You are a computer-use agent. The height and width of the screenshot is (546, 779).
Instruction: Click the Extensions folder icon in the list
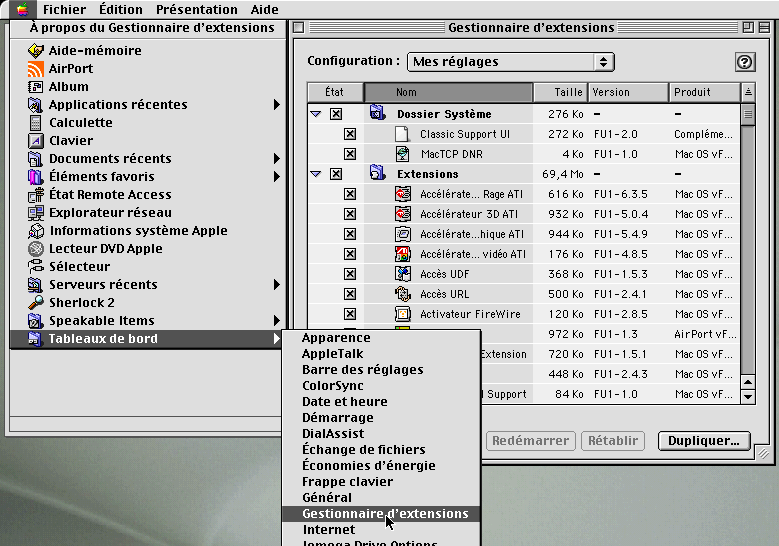pyautogui.click(x=378, y=173)
